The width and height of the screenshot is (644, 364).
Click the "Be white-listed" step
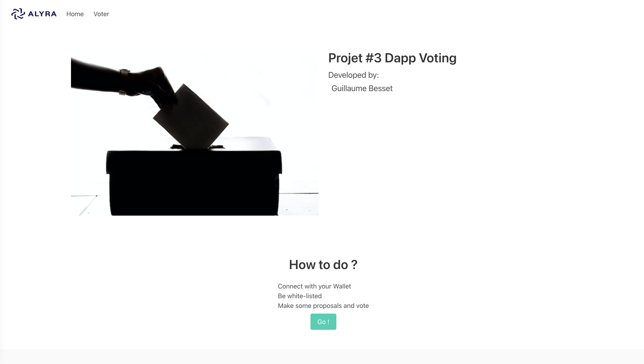300,296
